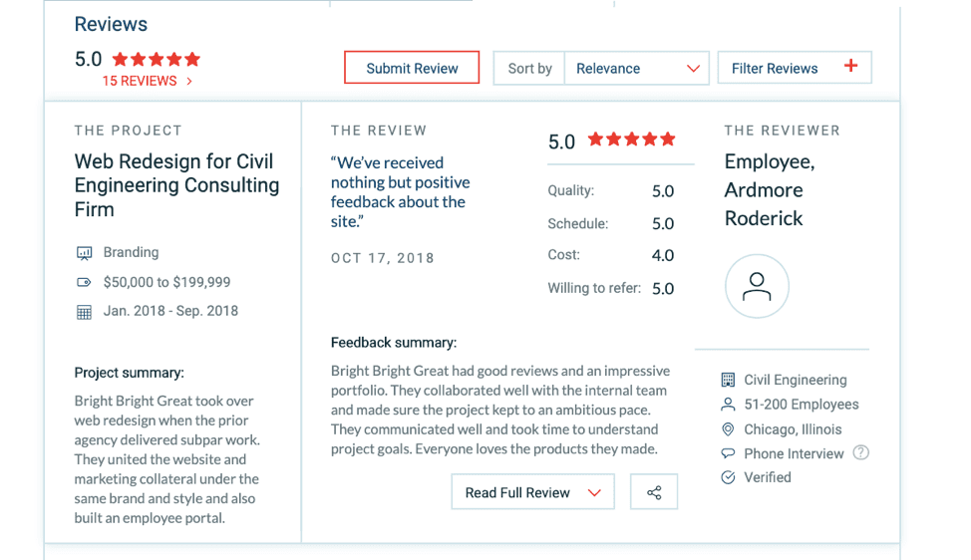Expand Filter Reviews with plus icon

click(x=795, y=68)
